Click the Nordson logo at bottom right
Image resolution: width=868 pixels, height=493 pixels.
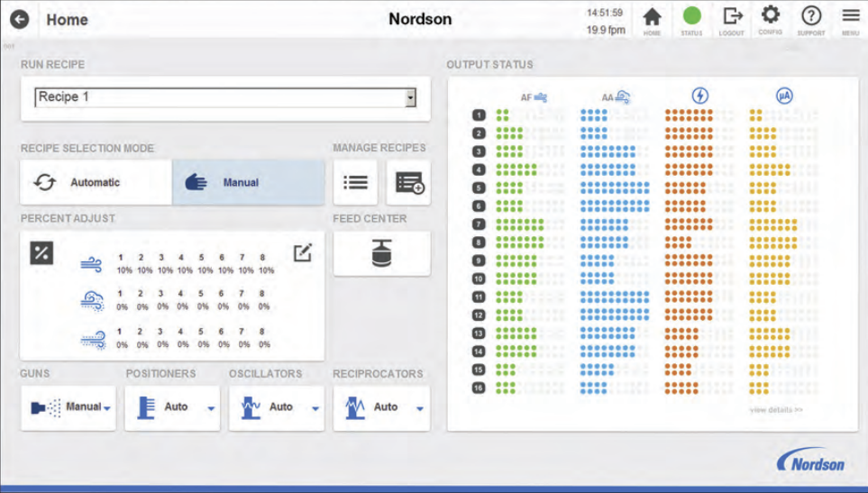pos(811,460)
